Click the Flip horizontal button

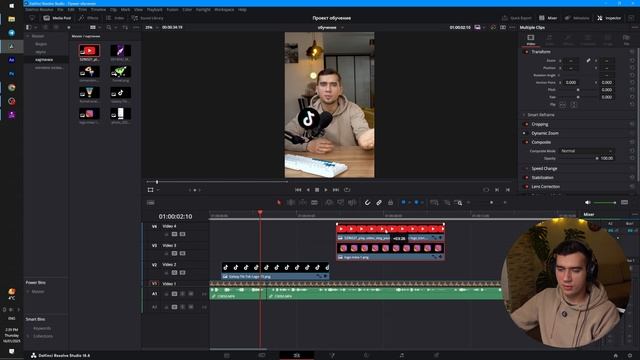[x=562, y=105]
